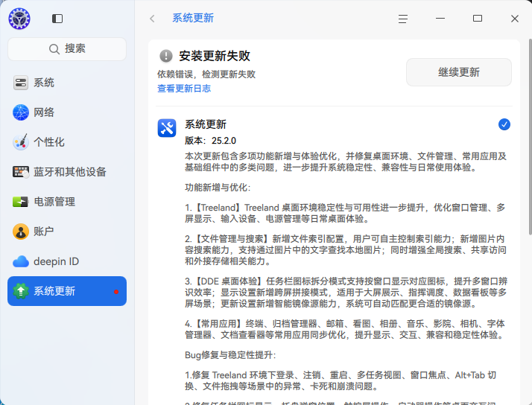Click the Control Center app logo icon
Screen dimensions: 532x405
point(19,19)
